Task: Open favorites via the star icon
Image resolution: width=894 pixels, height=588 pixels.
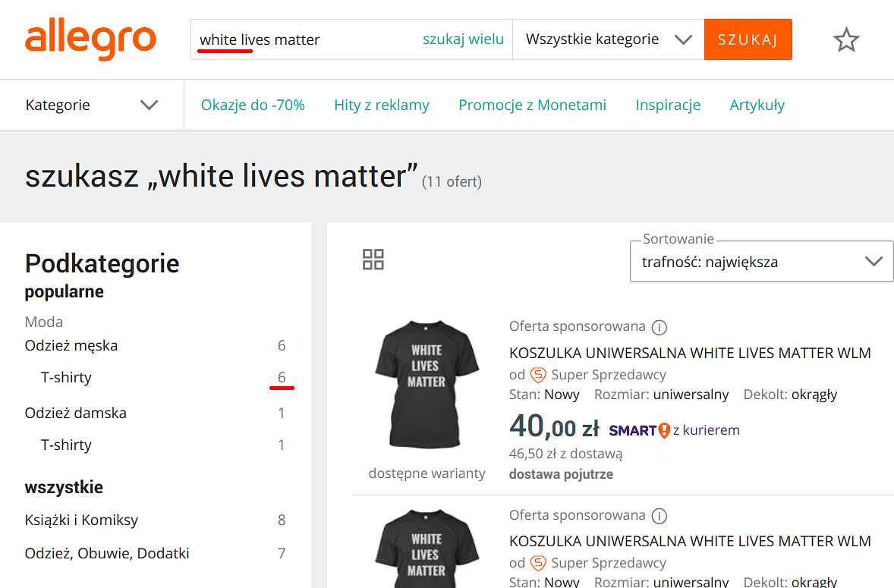Action: 846,40
